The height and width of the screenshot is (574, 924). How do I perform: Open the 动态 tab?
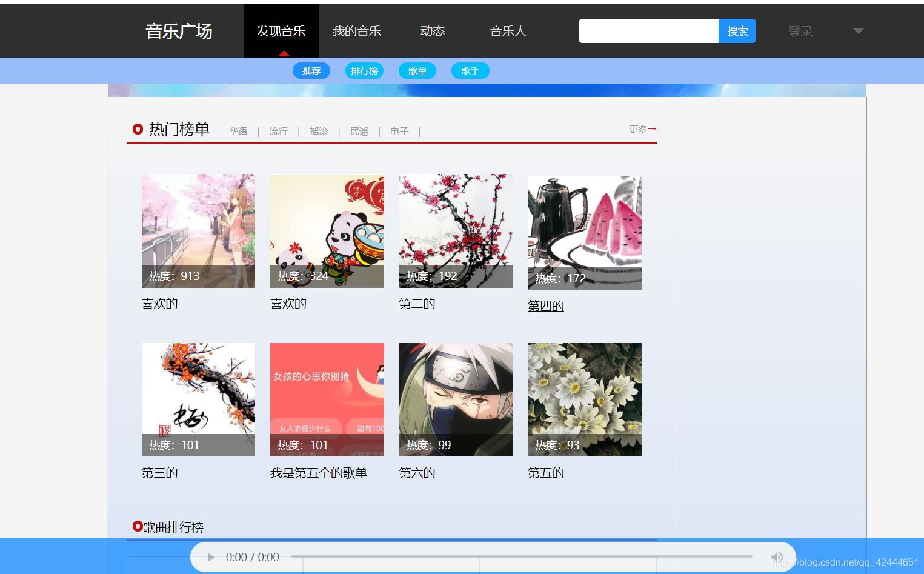pyautogui.click(x=433, y=31)
